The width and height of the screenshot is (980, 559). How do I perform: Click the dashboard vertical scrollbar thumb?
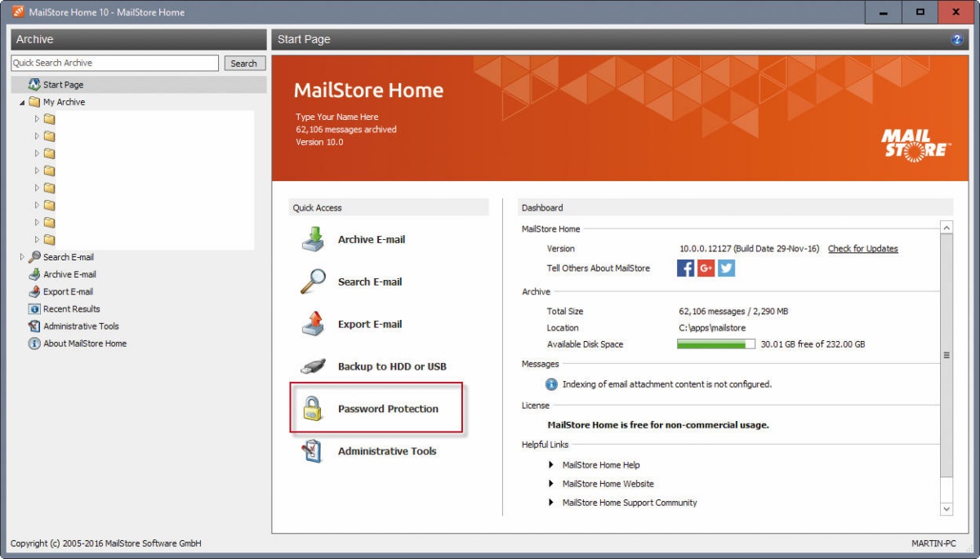click(x=947, y=355)
